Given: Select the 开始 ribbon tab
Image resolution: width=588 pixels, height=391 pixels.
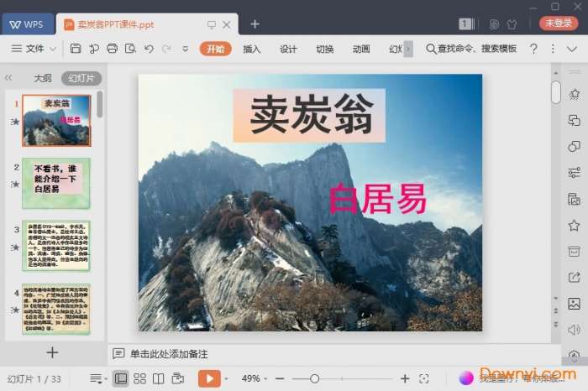Looking at the screenshot, I should click(x=215, y=49).
